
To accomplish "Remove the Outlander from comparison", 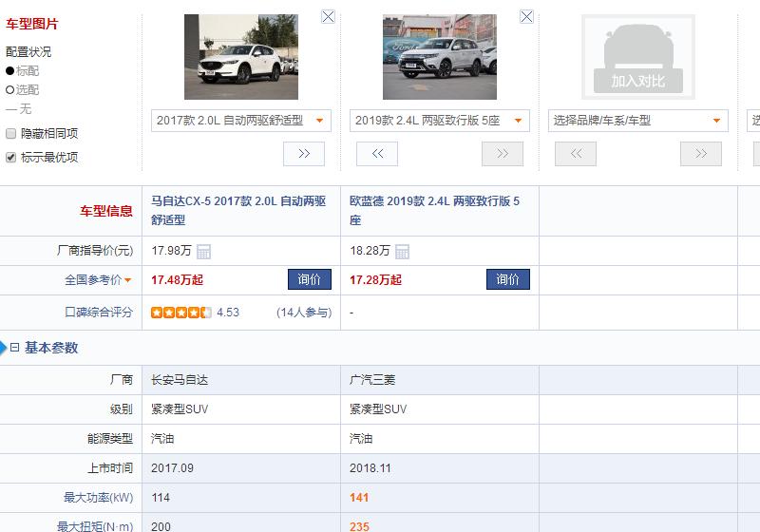I will 526,17.
